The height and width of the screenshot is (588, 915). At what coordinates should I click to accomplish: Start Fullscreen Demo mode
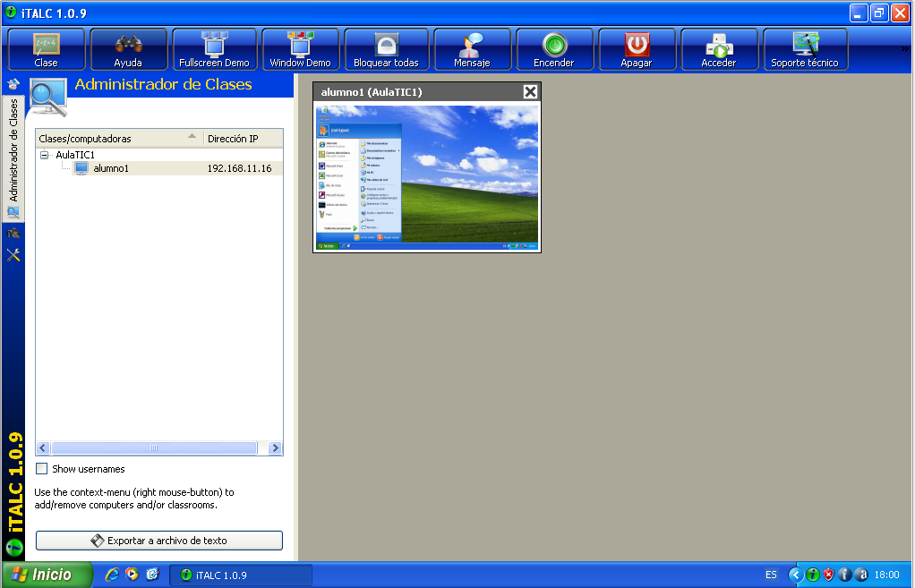click(x=214, y=50)
